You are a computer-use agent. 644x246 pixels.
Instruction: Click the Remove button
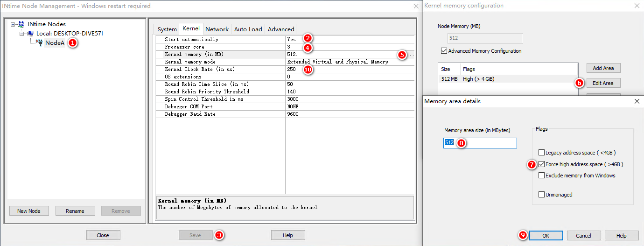(x=121, y=211)
